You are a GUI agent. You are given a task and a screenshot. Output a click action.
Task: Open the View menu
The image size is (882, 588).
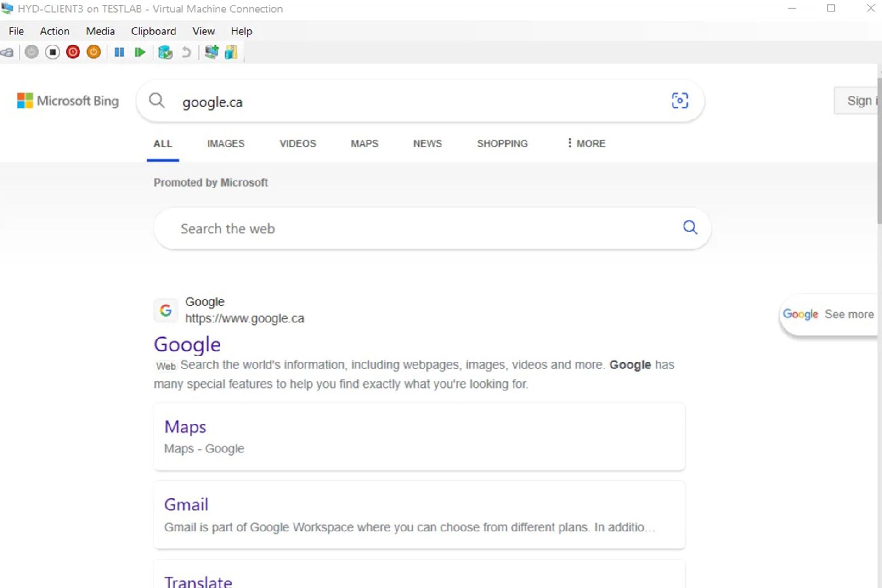click(204, 31)
